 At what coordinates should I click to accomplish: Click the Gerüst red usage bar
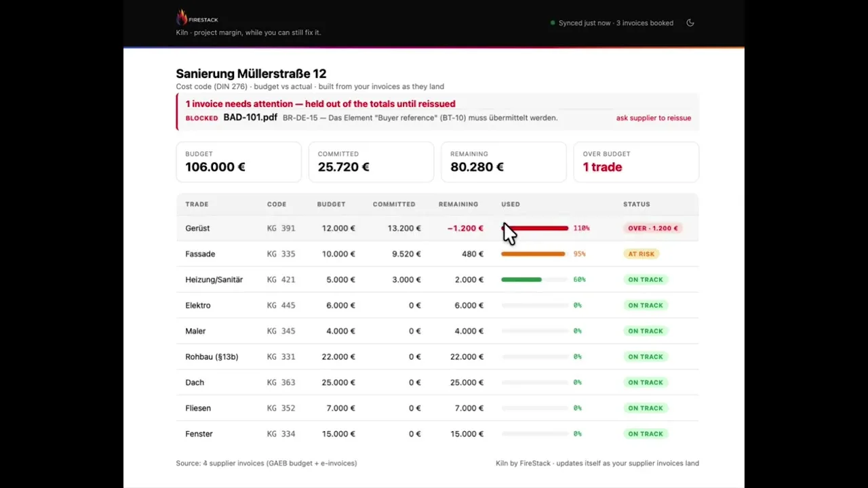(x=534, y=228)
